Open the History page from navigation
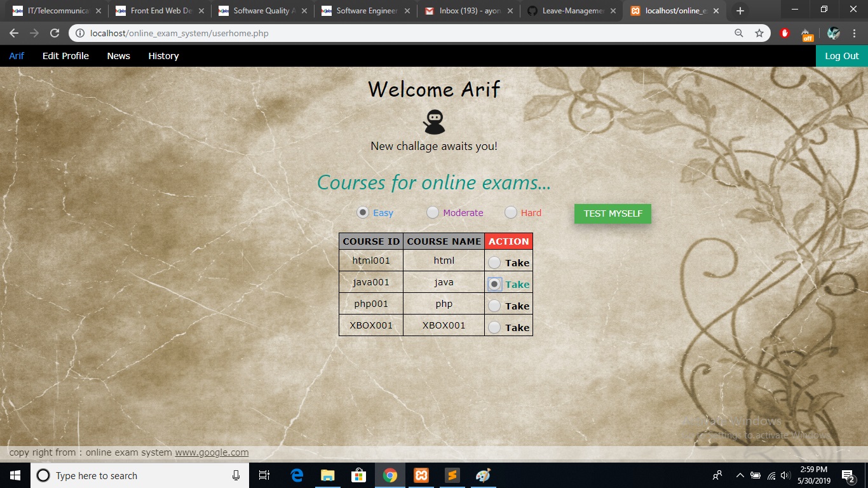 tap(163, 56)
